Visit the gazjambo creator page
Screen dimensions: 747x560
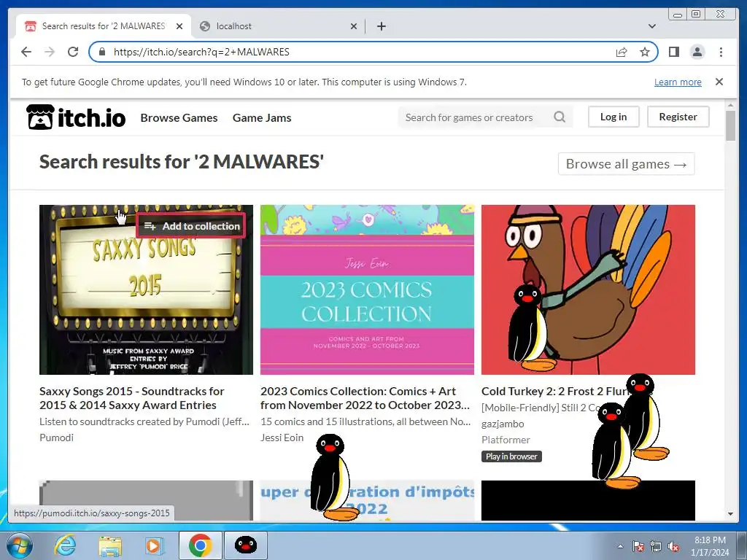pyautogui.click(x=503, y=424)
